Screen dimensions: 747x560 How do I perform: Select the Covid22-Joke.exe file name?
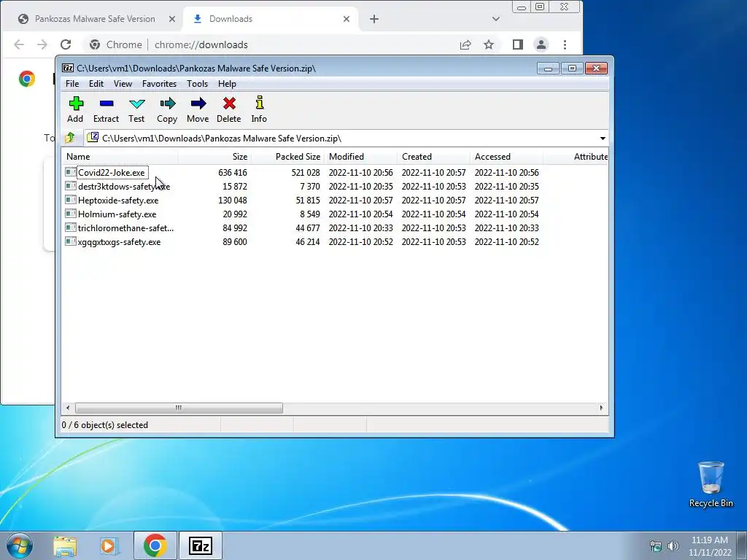coord(112,172)
